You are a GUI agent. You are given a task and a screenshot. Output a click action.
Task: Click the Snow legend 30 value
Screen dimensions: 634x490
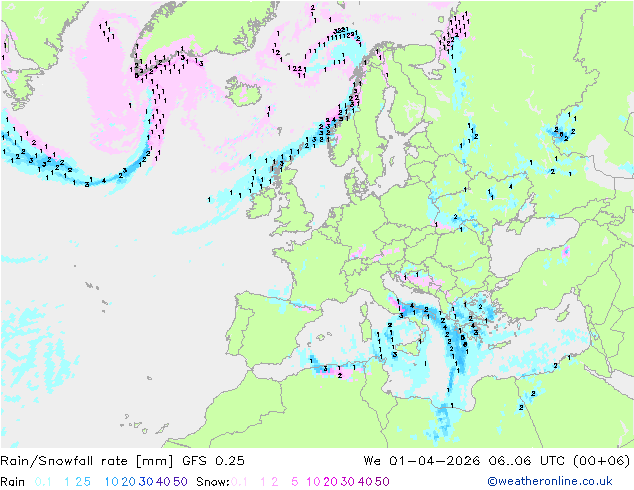[348, 482]
